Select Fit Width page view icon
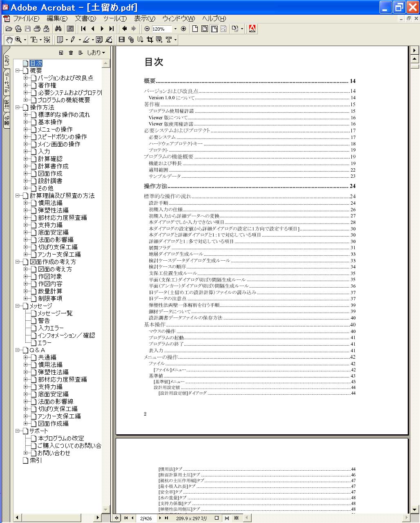 (x=214, y=29)
